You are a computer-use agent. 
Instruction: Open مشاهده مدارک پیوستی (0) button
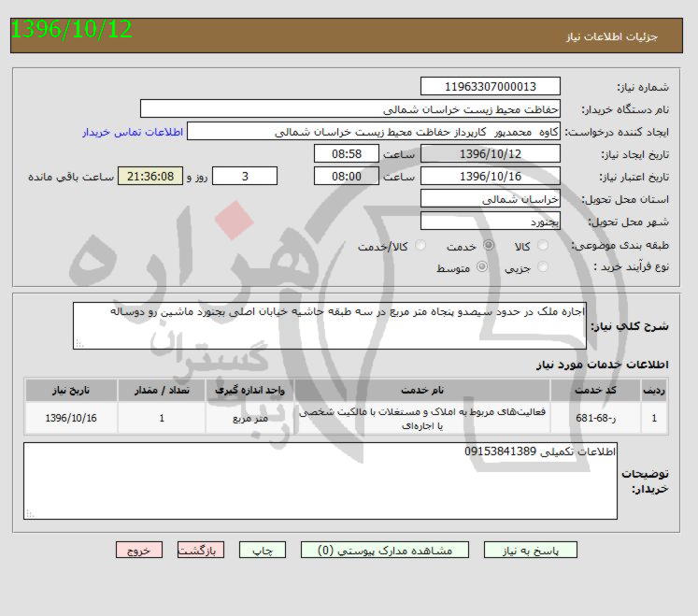click(385, 550)
